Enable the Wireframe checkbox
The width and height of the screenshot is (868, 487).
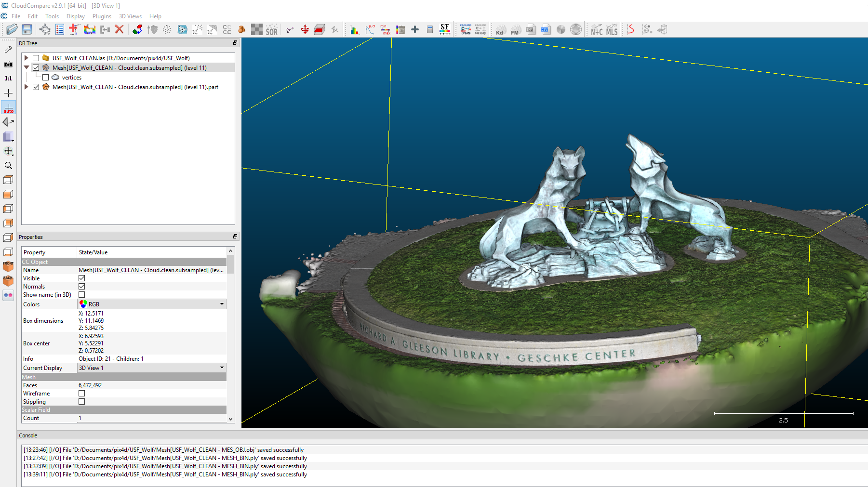pos(82,393)
